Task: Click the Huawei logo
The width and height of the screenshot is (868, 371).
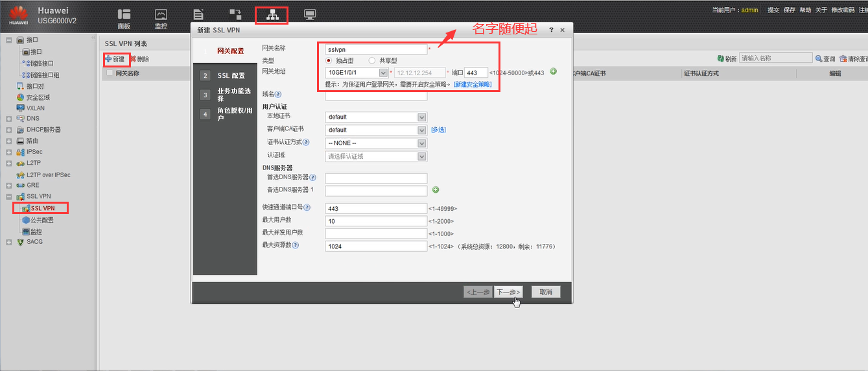Action: point(18,14)
